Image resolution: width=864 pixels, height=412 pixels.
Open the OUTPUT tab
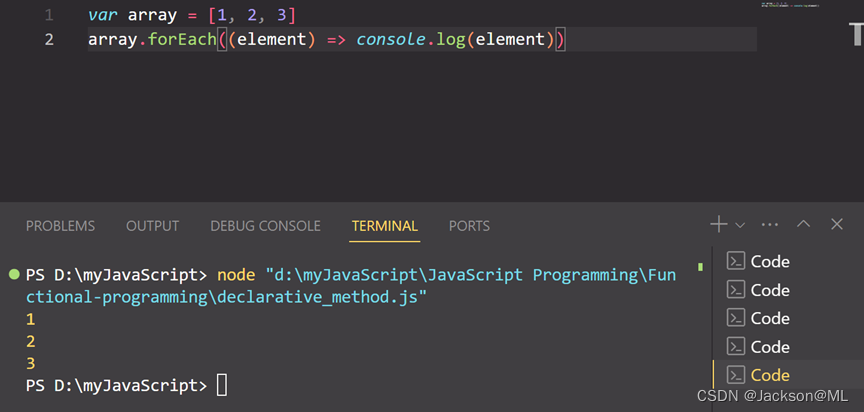point(152,226)
